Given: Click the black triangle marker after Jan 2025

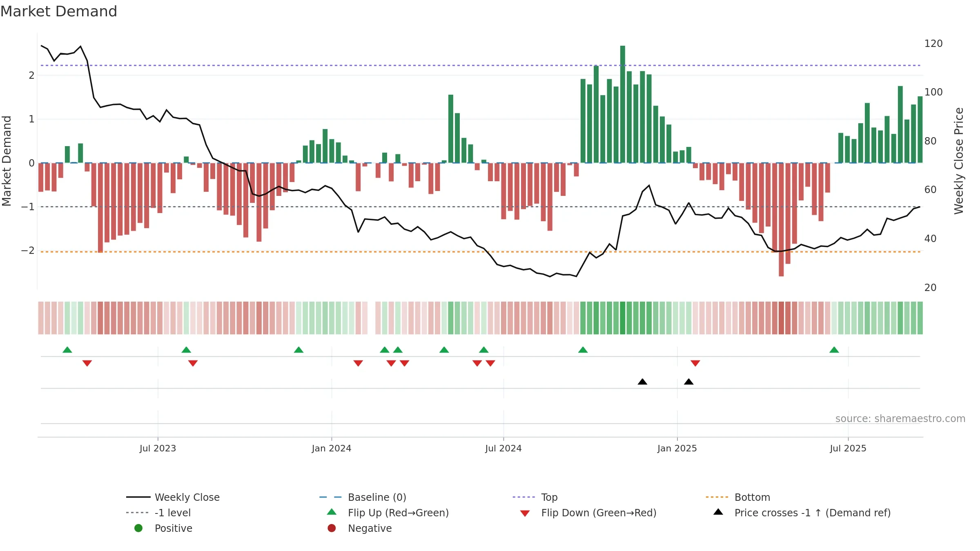Looking at the screenshot, I should (689, 382).
